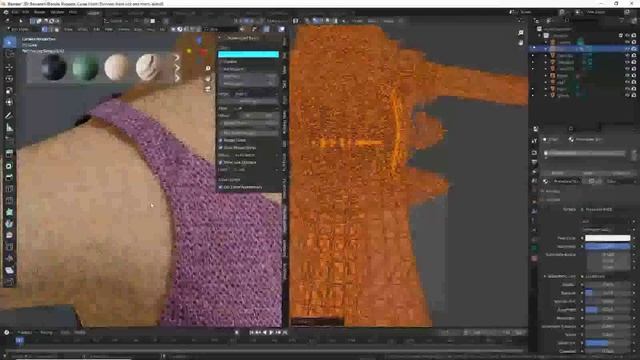640x360 pixels.
Task: Pick the black matcap sphere thumbnail
Action: tap(53, 67)
